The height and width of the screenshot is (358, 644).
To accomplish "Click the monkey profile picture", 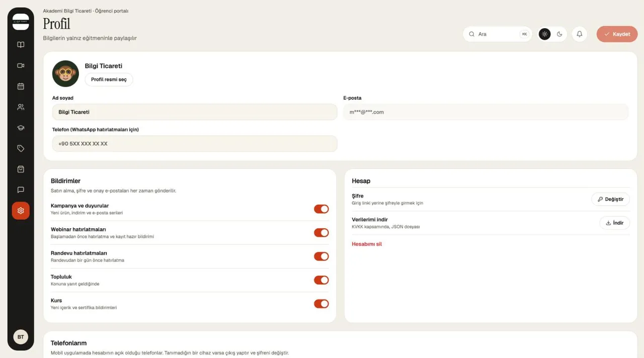I will click(x=65, y=74).
